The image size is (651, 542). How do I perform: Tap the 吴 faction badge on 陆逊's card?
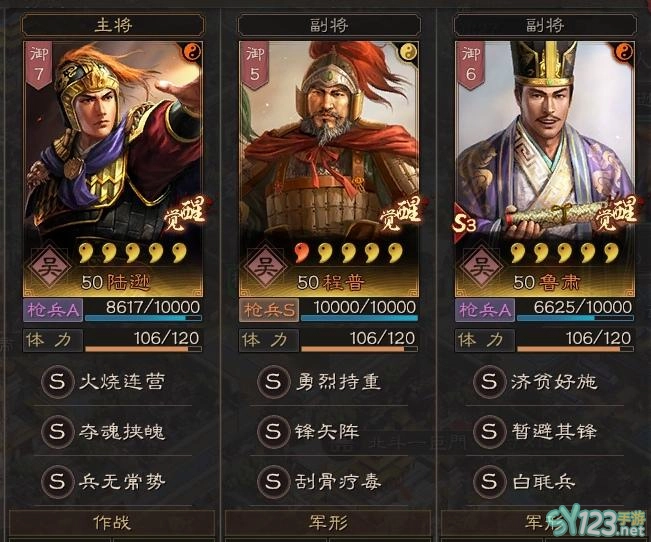pos(49,267)
